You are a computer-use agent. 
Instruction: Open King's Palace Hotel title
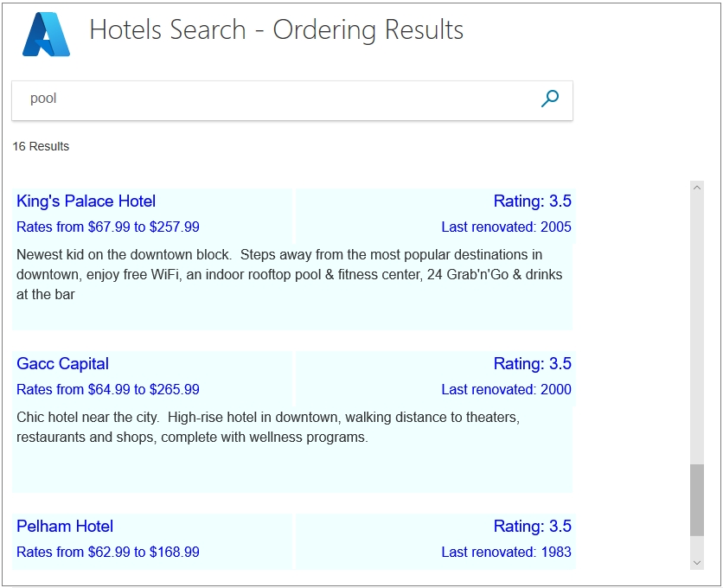pyautogui.click(x=86, y=201)
